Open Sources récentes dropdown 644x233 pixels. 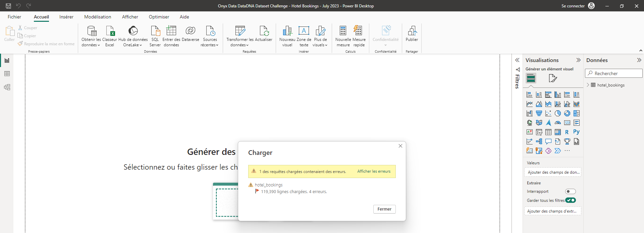210,36
